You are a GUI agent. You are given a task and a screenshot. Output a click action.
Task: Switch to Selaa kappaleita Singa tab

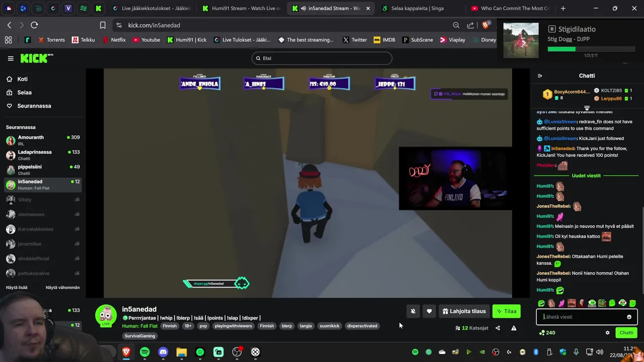[x=421, y=9]
